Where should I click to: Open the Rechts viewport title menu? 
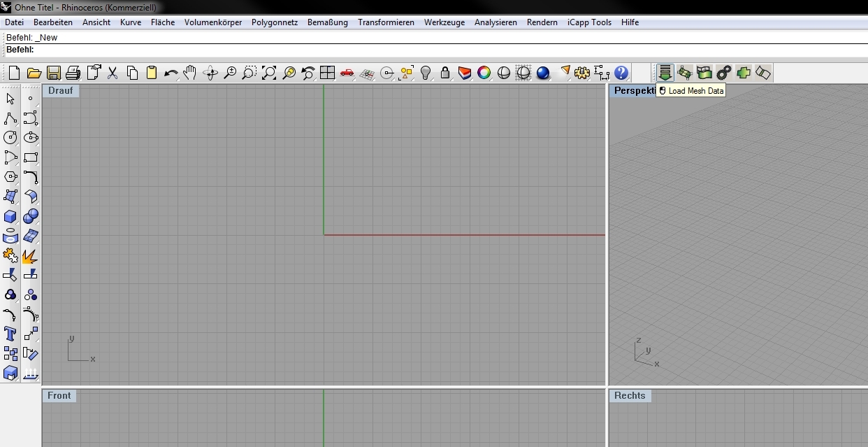[x=629, y=396]
